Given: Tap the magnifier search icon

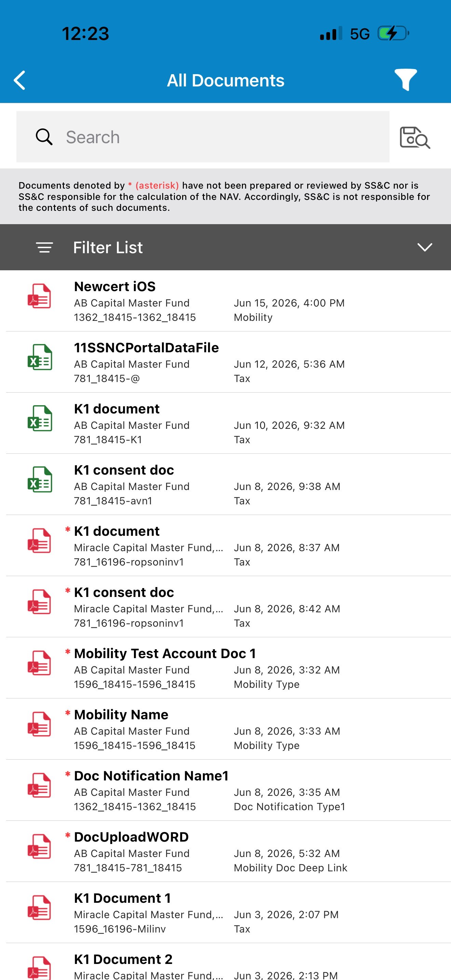Looking at the screenshot, I should point(44,137).
